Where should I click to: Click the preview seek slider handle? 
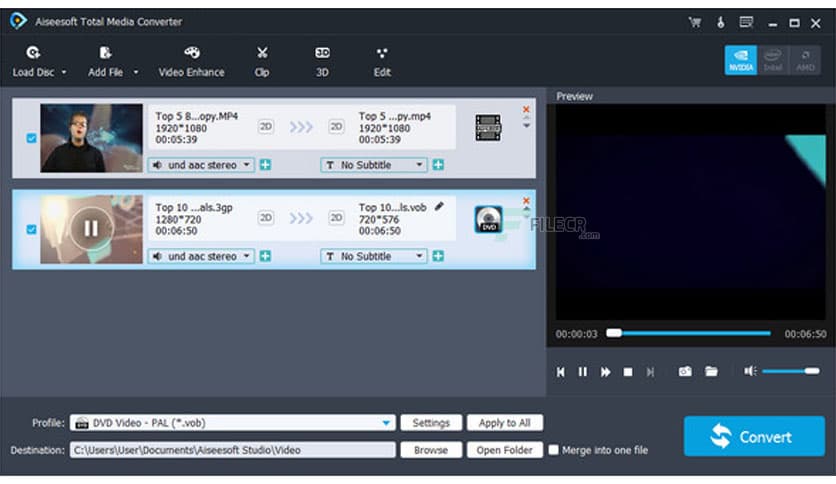pyautogui.click(x=614, y=333)
